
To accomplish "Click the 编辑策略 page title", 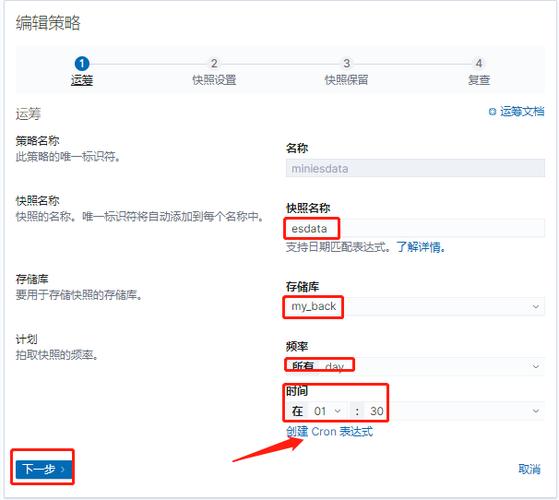I will click(48, 23).
